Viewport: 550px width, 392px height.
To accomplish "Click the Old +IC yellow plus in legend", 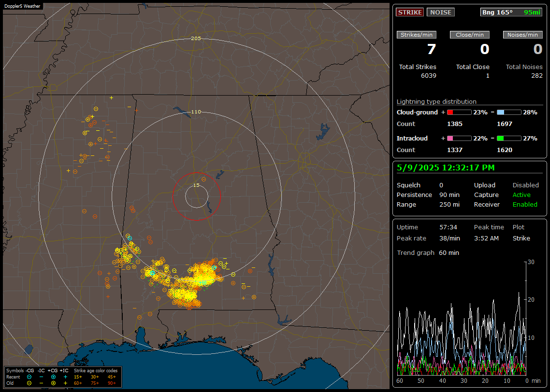I will pyautogui.click(x=65, y=383).
